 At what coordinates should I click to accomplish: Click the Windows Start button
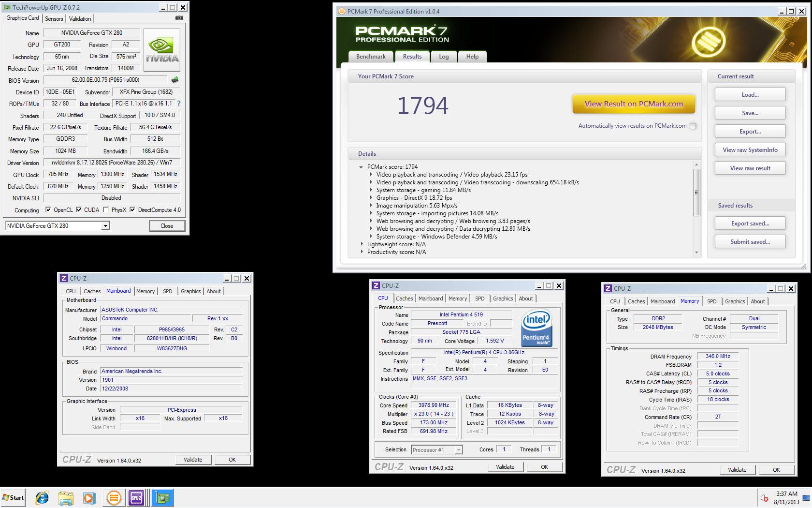point(13,497)
